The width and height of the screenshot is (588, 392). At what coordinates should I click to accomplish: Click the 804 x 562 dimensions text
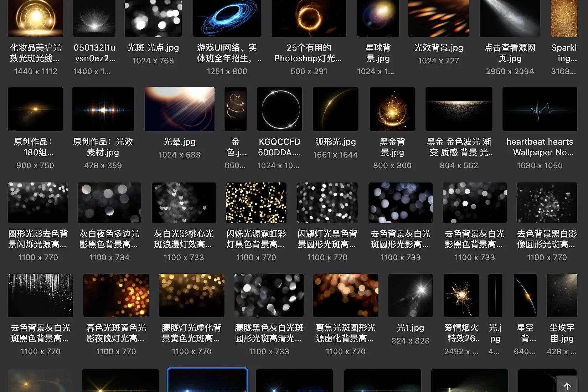point(459,166)
